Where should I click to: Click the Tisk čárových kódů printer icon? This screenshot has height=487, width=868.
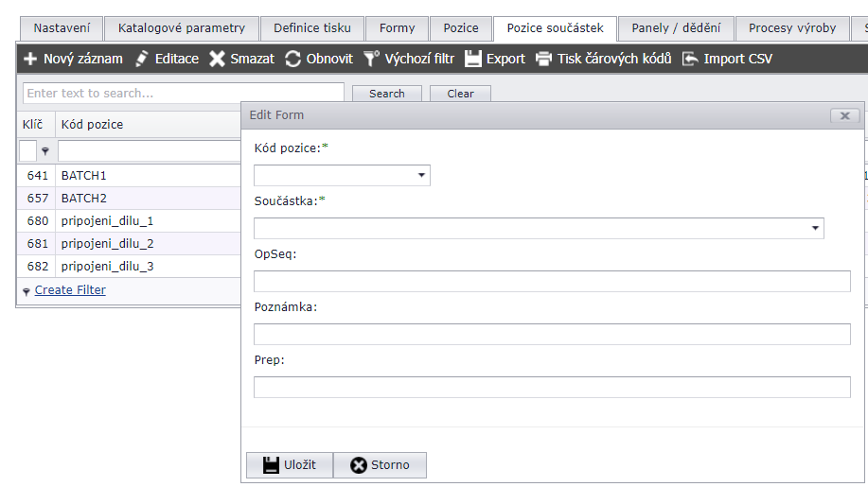pyautogui.click(x=544, y=59)
